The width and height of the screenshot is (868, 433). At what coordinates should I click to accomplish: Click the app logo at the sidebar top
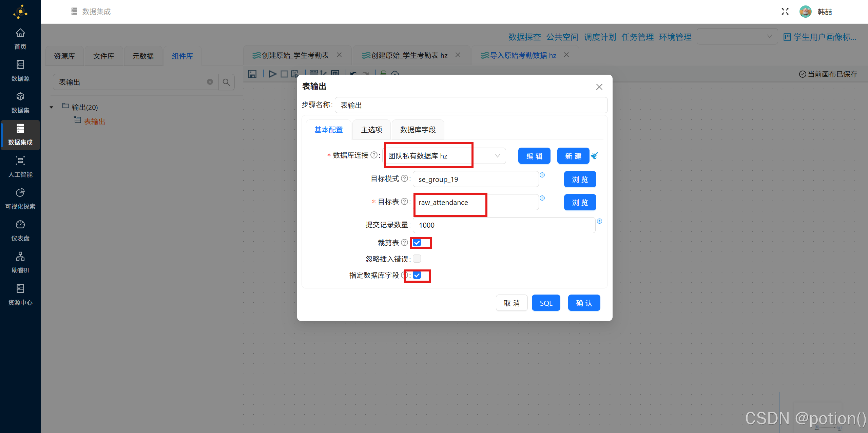pos(20,12)
